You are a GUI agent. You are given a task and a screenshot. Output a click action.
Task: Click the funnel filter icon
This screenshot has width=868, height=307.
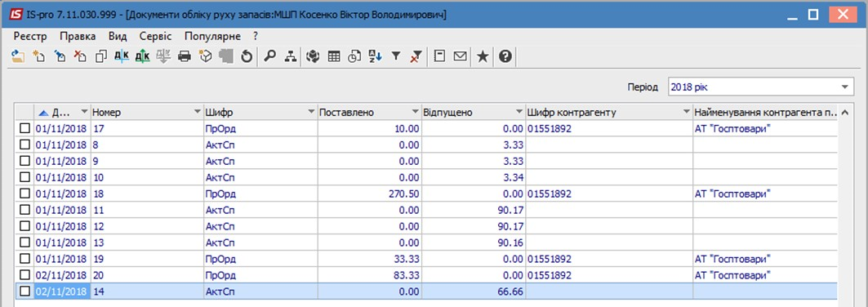(x=396, y=56)
